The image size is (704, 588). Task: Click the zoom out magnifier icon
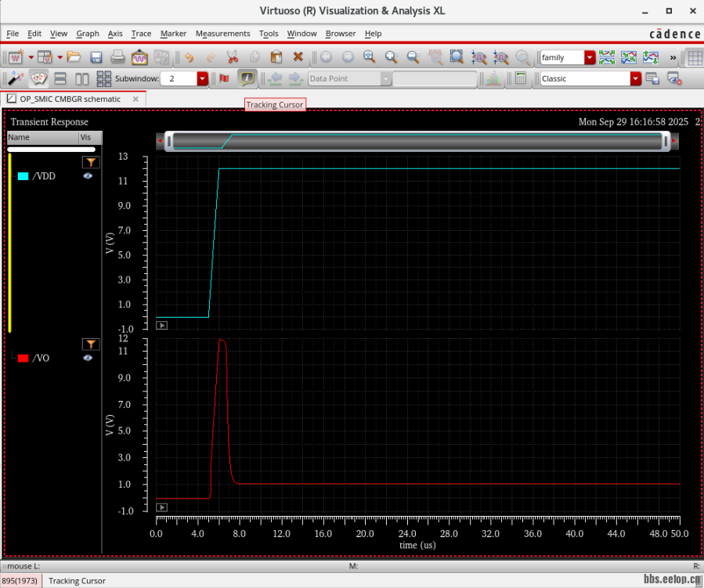[x=413, y=57]
